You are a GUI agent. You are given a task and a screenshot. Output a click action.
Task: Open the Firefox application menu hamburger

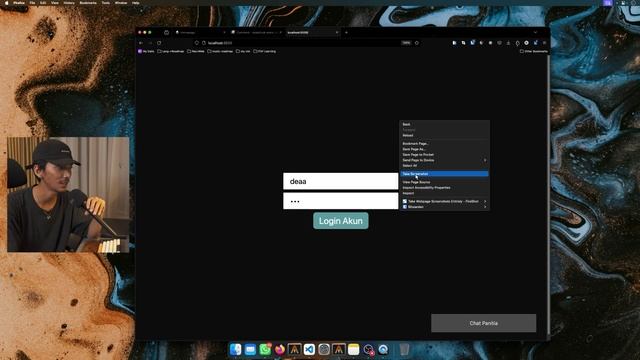click(x=544, y=43)
